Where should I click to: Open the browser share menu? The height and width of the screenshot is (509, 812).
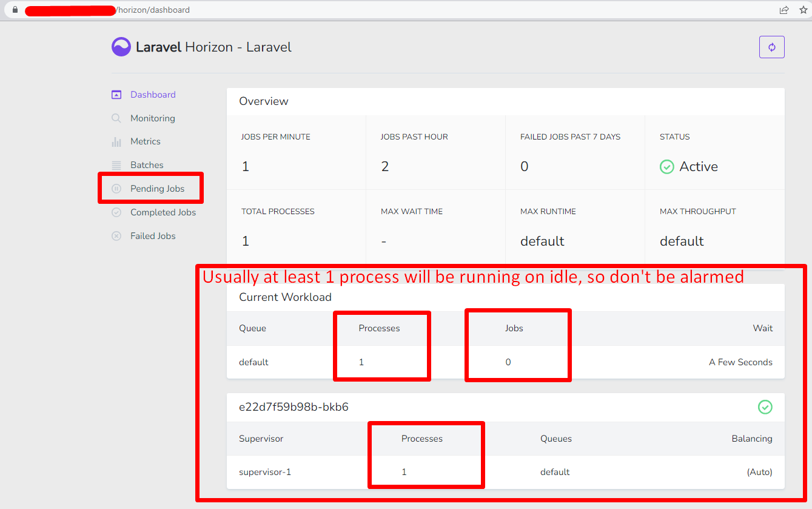(x=783, y=10)
